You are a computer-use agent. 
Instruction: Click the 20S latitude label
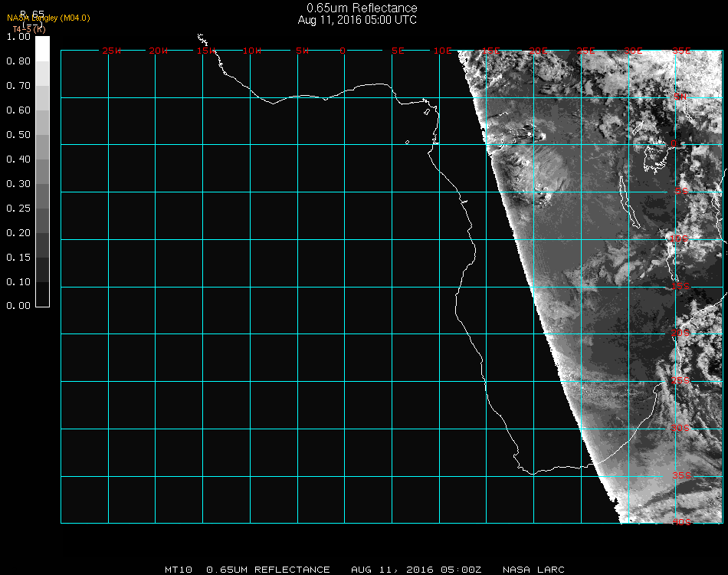point(680,333)
